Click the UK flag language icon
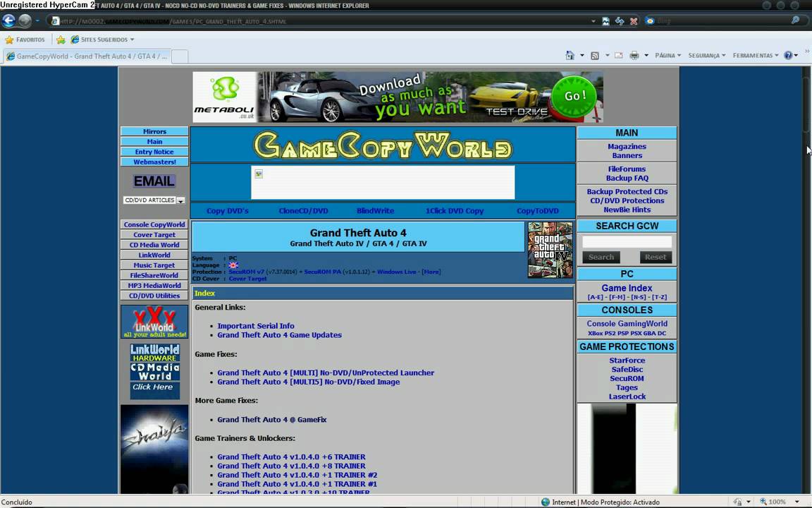Viewport: 812px width, 508px height. pyautogui.click(x=233, y=265)
